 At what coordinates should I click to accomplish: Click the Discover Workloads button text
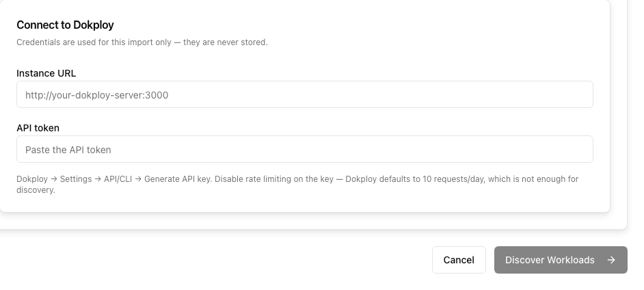(550, 260)
